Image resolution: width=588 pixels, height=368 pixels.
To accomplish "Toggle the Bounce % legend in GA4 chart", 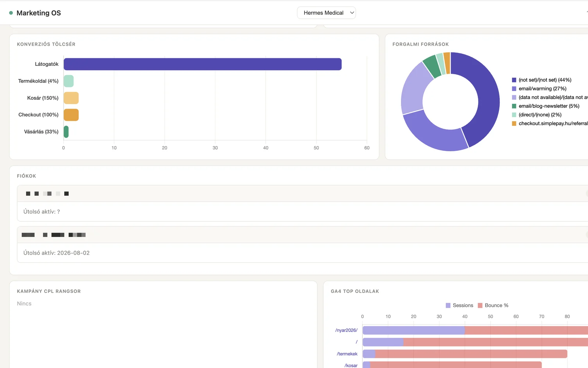I will [x=493, y=305].
